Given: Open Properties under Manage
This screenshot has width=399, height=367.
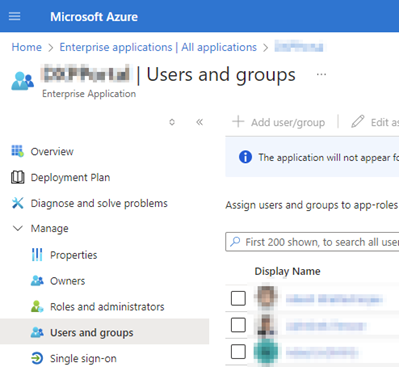Looking at the screenshot, I should (74, 255).
